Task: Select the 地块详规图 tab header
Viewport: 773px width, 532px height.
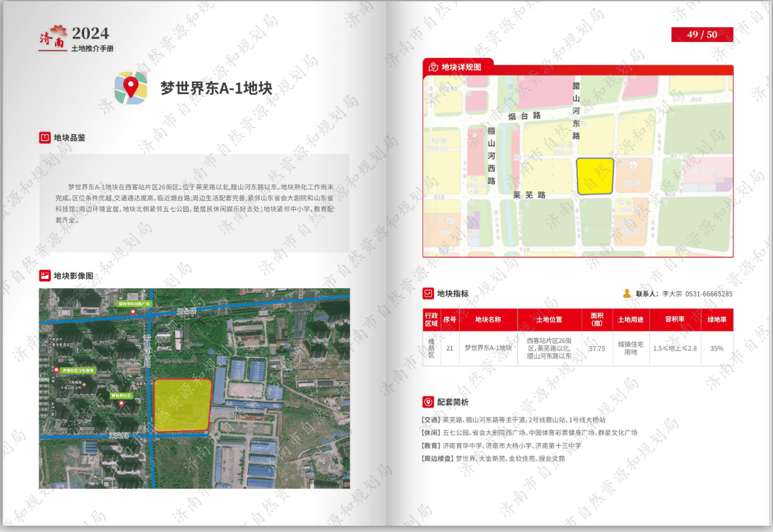Action: click(458, 67)
